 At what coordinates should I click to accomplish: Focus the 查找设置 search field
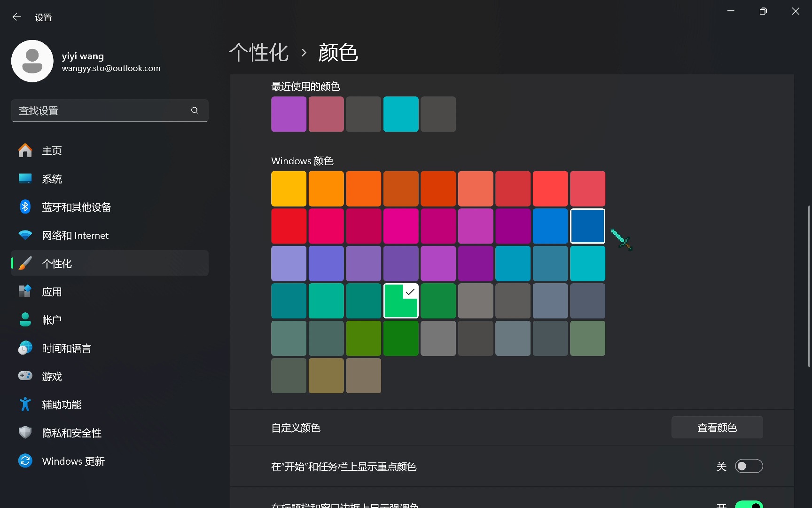[x=110, y=111]
